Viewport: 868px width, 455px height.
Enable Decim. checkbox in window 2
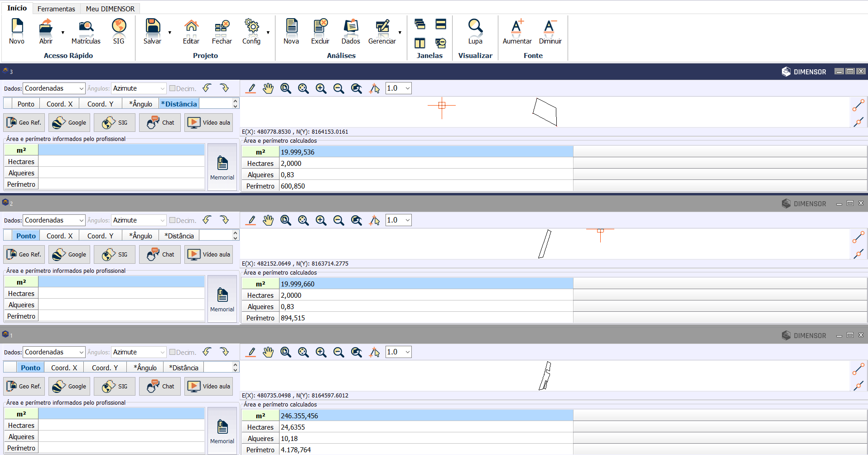tap(173, 220)
